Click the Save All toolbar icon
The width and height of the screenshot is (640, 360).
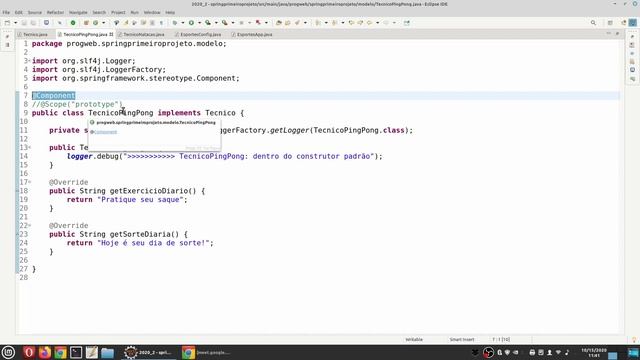coord(33,23)
